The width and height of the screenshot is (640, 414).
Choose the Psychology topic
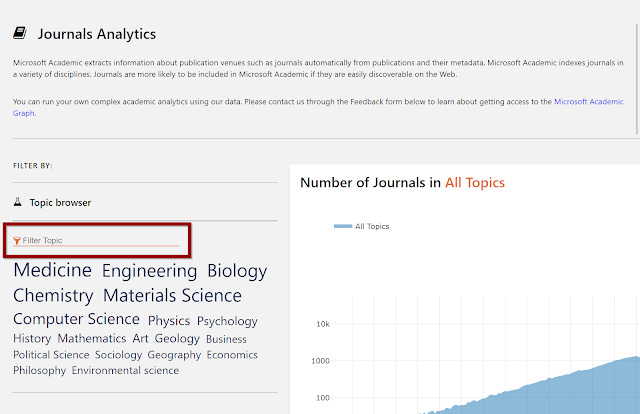point(227,321)
